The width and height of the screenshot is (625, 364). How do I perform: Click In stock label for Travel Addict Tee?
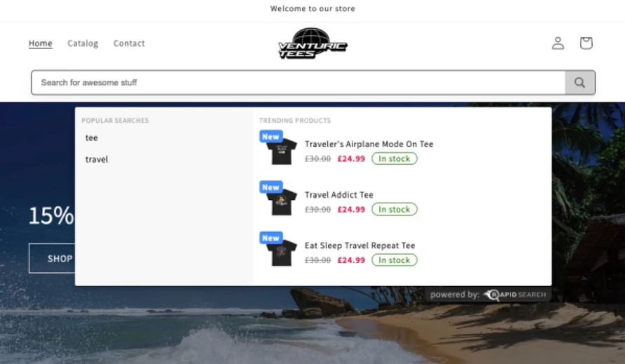(394, 210)
